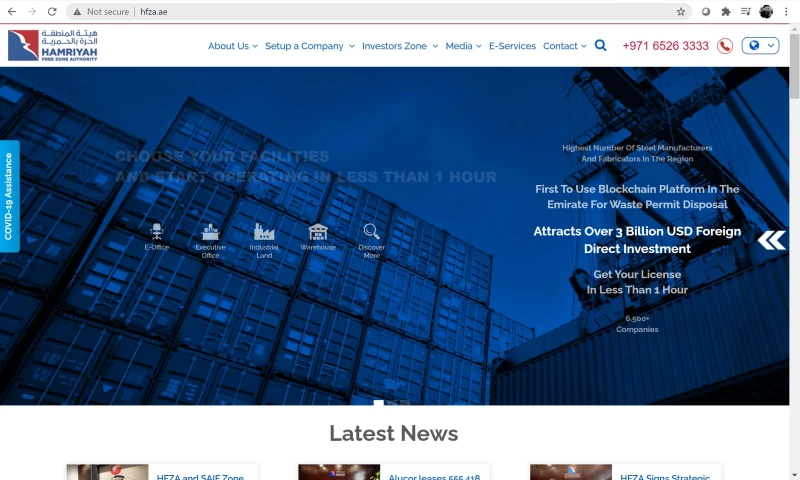The image size is (800, 480).
Task: Open the globe language selector
Action: tap(760, 46)
